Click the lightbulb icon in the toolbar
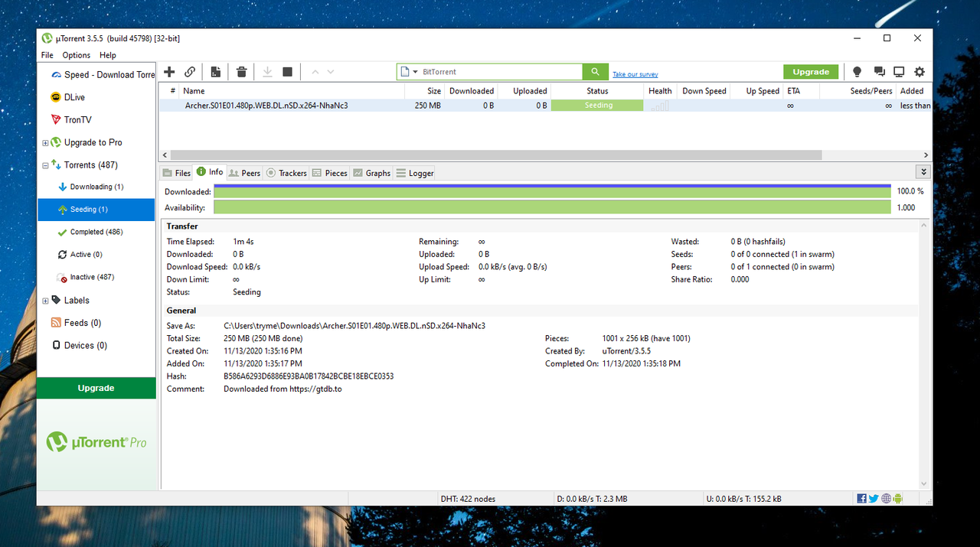The height and width of the screenshot is (547, 980). (x=857, y=72)
